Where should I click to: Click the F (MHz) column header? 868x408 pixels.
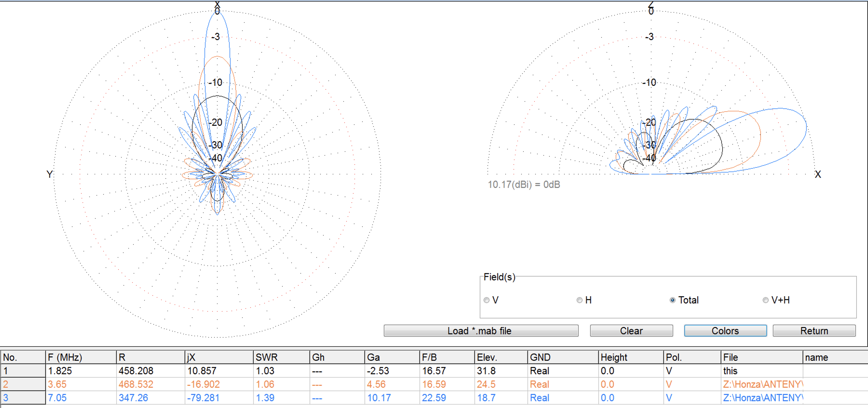pyautogui.click(x=81, y=357)
